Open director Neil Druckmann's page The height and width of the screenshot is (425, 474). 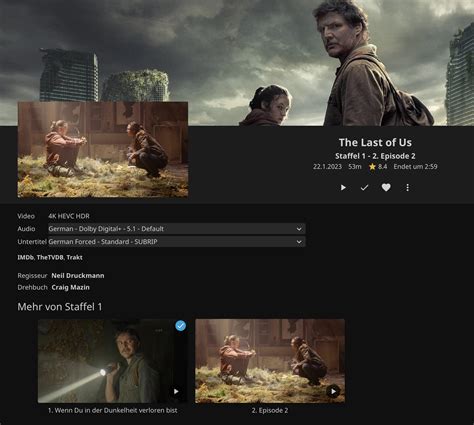click(x=78, y=276)
